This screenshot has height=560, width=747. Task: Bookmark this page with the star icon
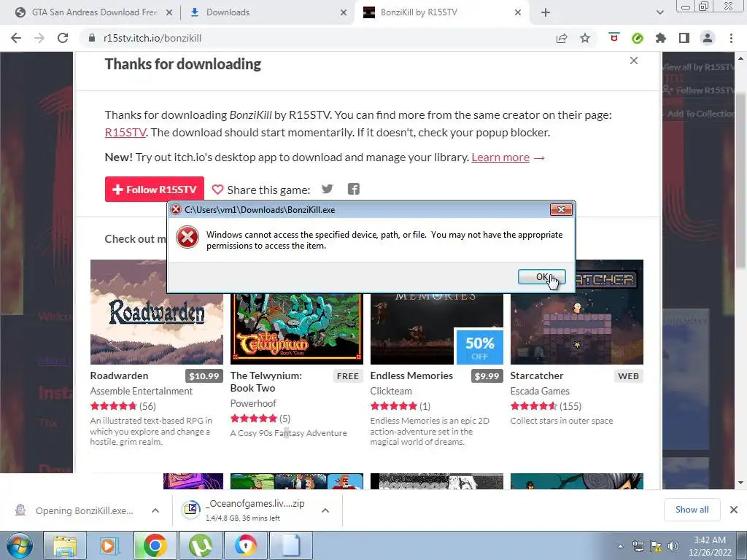point(585,38)
